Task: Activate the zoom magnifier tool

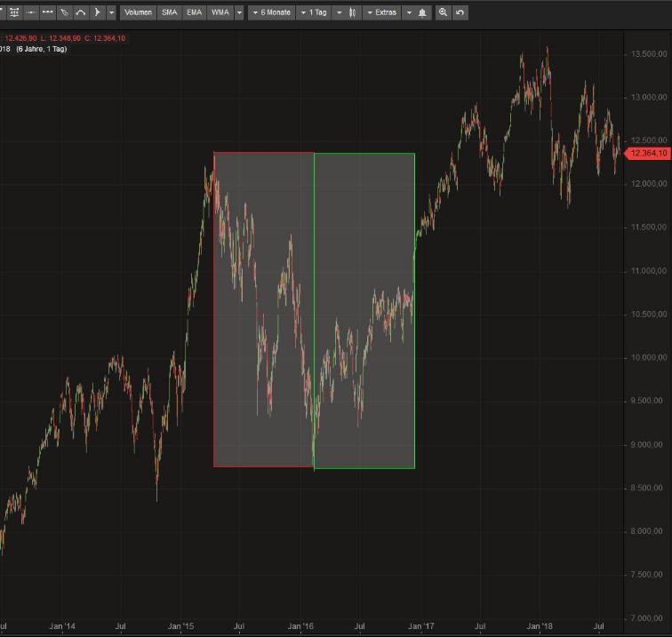Action: pyautogui.click(x=444, y=12)
